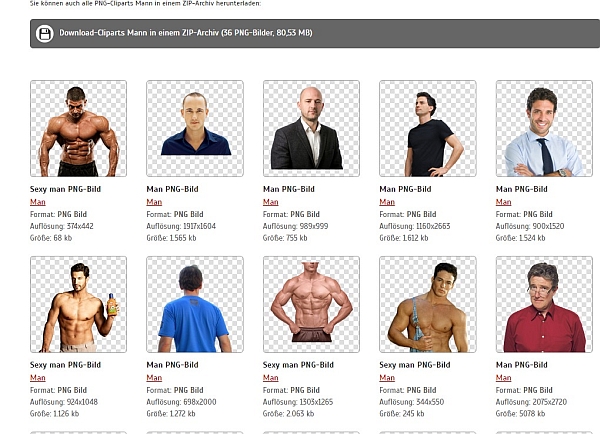
Task: Open the man in denim overalls thumbnail
Action: (428, 304)
